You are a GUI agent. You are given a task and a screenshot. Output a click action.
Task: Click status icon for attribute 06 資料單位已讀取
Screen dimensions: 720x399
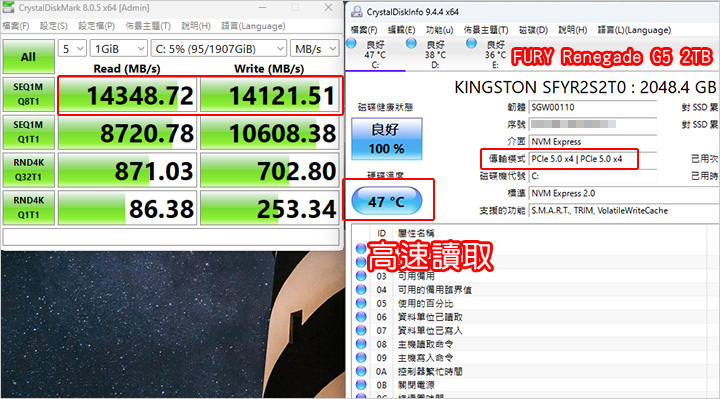click(361, 317)
